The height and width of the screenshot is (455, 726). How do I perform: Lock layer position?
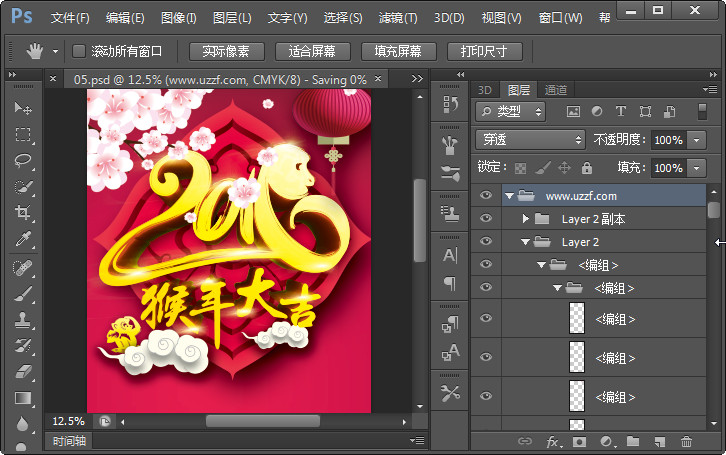pos(564,168)
